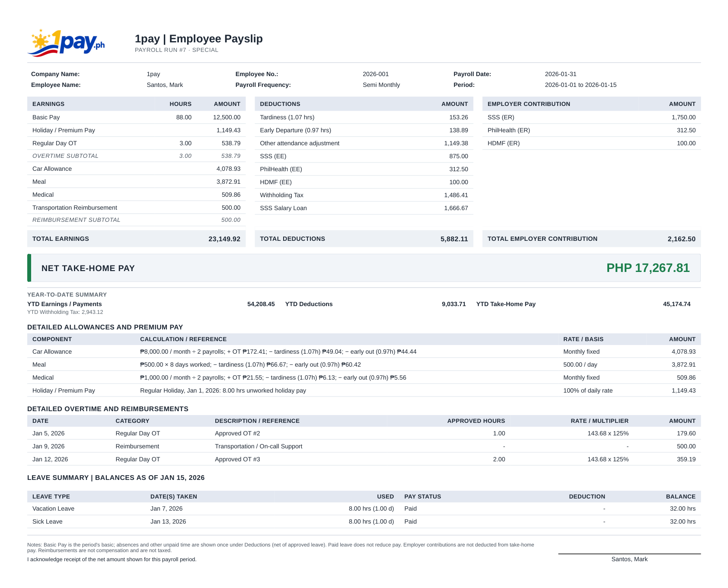Click the 1pay.ph logo
This screenshot has height=588, width=728.
click(66, 43)
